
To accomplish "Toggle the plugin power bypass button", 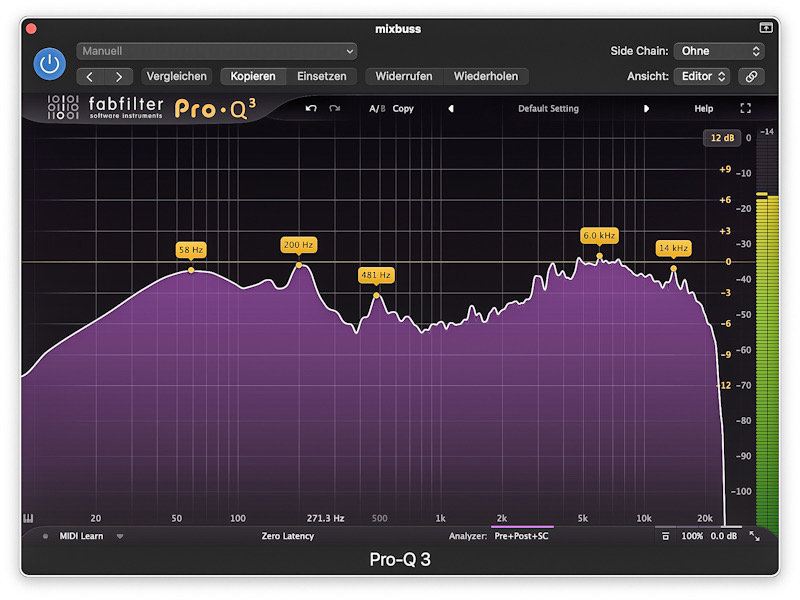I will coord(49,64).
